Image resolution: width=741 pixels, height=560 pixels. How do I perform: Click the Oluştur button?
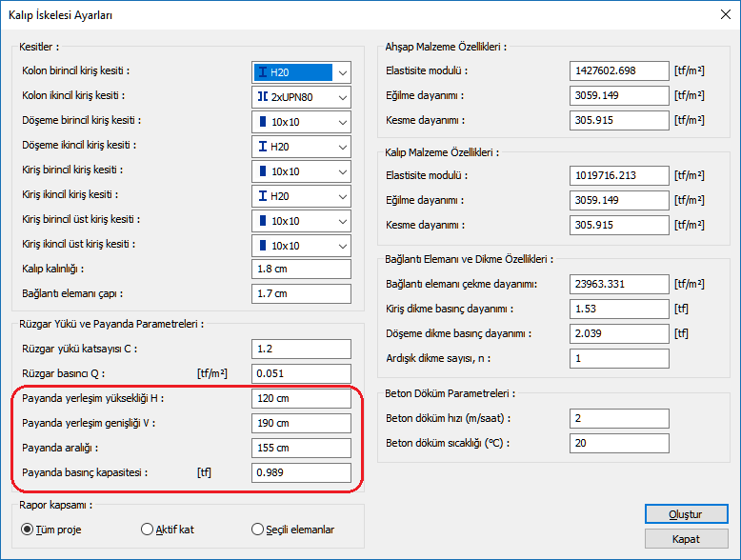pyautogui.click(x=685, y=514)
